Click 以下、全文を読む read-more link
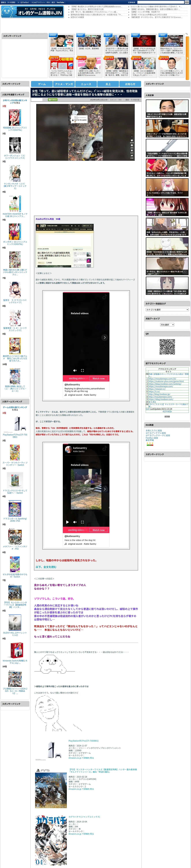The height and width of the screenshot is (868, 191). coord(46,567)
